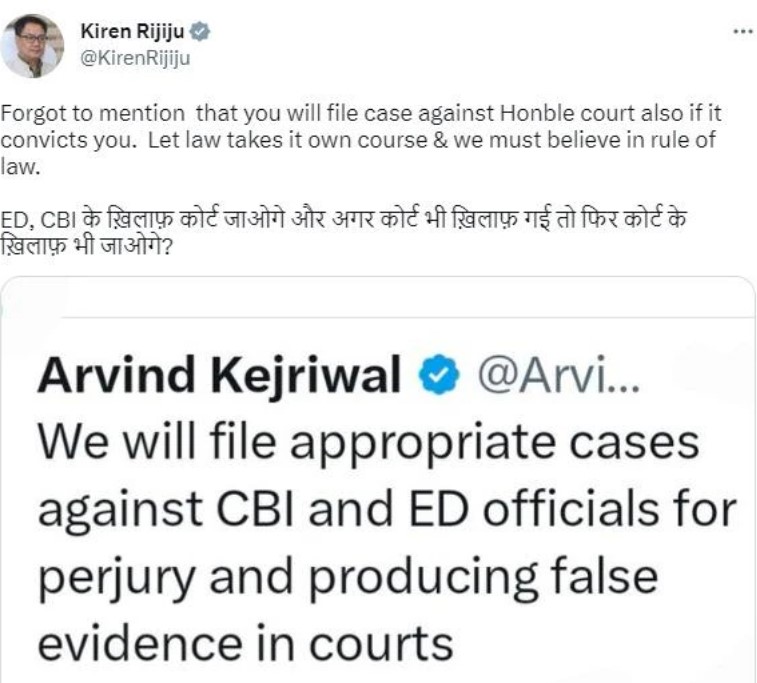
Task: Open the @KirenRijiju handle link
Action: pos(135,58)
